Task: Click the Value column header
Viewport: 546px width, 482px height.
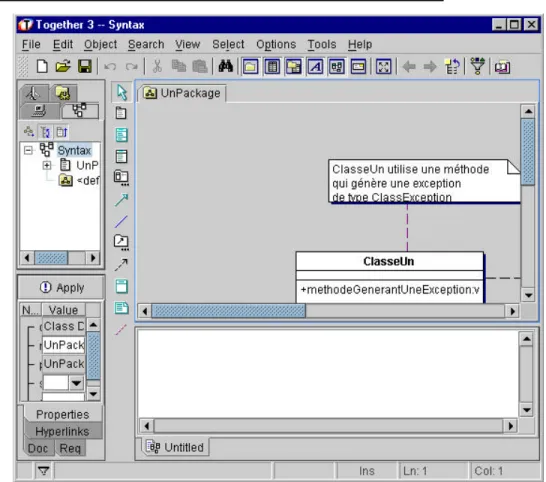Action: 63,310
